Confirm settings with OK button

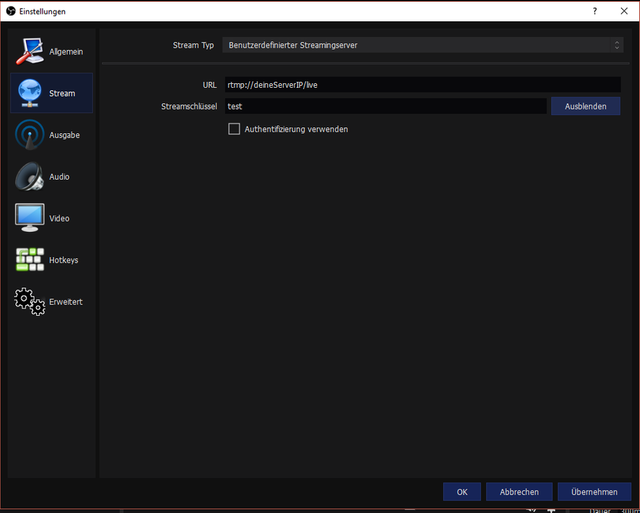[462, 492]
